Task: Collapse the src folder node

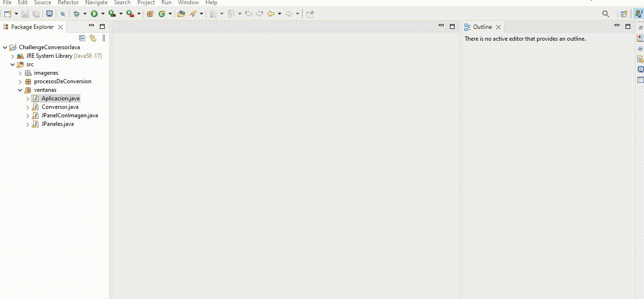Action: (x=13, y=64)
